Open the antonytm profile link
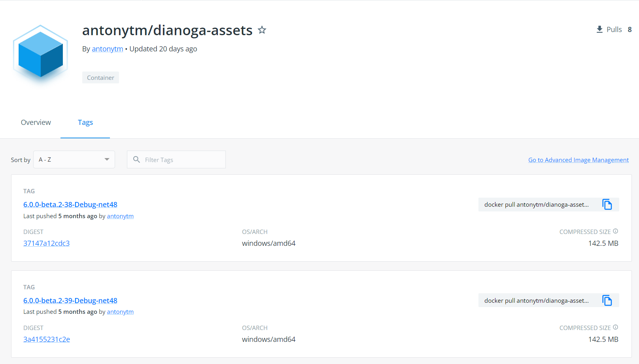This screenshot has width=639, height=364. pos(107,49)
